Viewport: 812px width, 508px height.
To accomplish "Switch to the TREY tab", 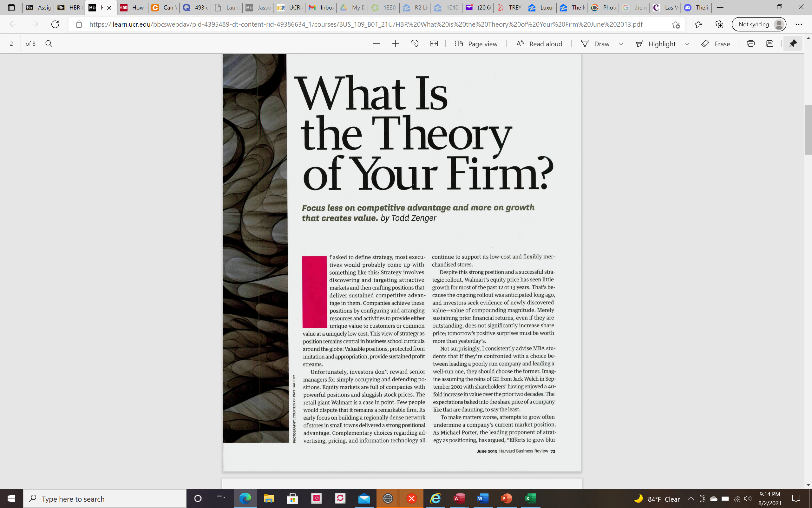I will tap(510, 7).
